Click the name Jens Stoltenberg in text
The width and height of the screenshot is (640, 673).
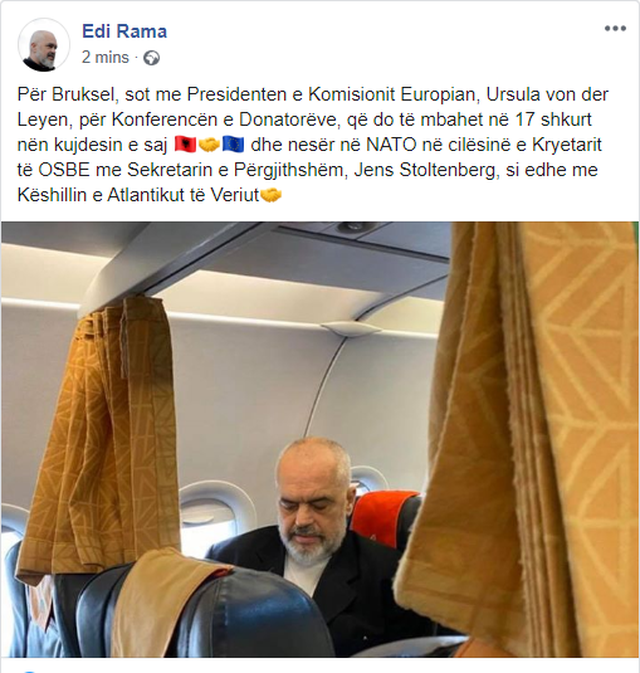click(427, 170)
